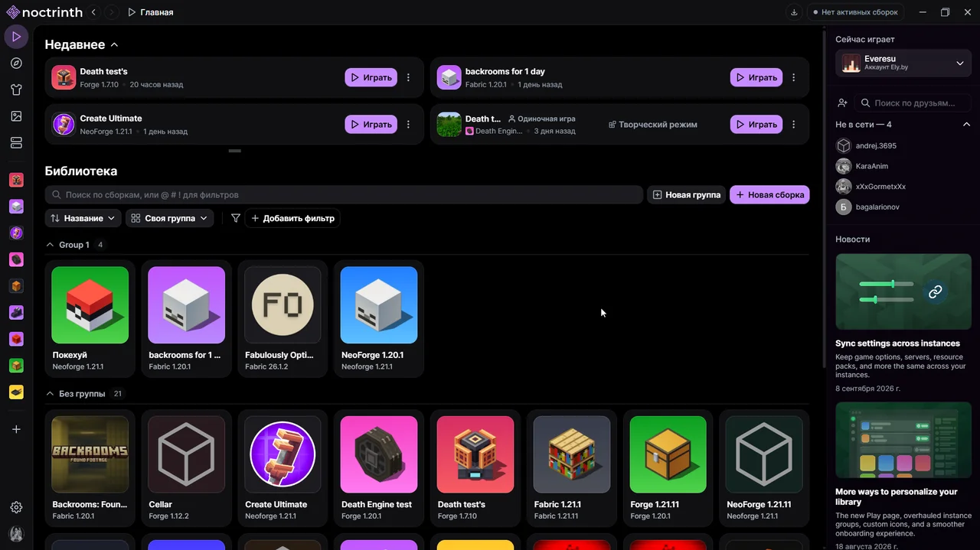
Task: Click Играть for recent backrooms for 1 day
Action: coord(756,77)
